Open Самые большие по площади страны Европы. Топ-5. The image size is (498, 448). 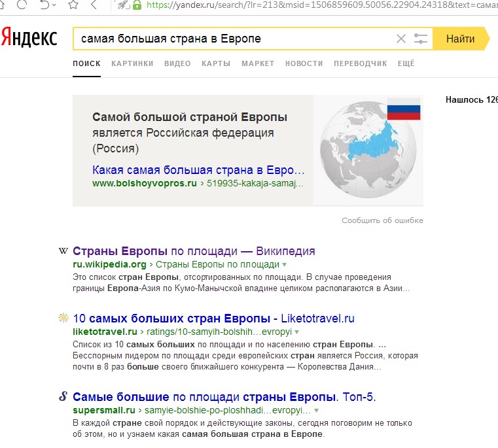224,397
